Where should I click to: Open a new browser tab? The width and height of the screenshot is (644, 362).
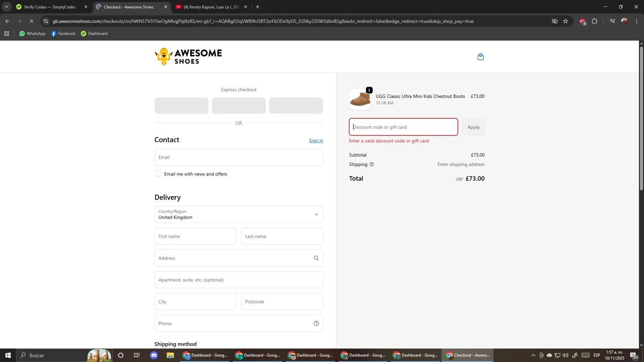point(258,7)
